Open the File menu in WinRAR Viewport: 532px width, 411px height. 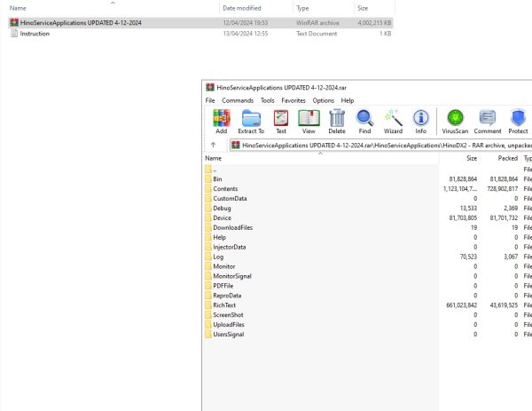210,100
